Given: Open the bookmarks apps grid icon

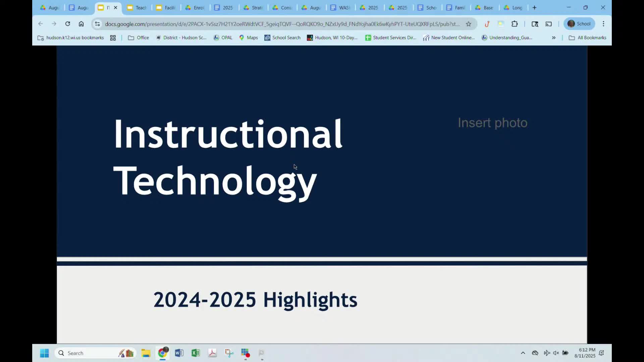Looking at the screenshot, I should point(113,38).
